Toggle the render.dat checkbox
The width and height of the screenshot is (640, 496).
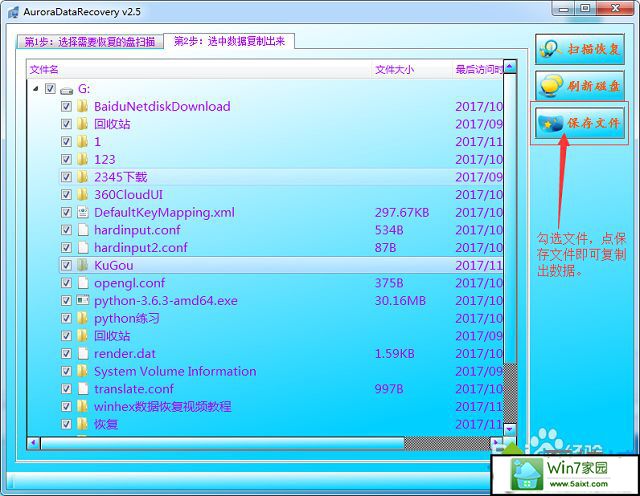tap(66, 353)
